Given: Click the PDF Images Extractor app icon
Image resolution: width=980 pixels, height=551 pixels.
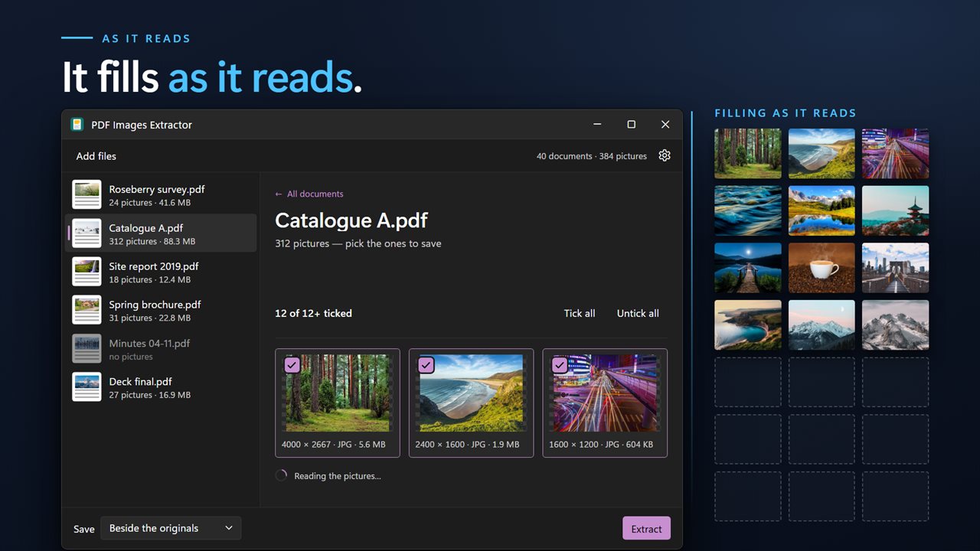Looking at the screenshot, I should [77, 125].
